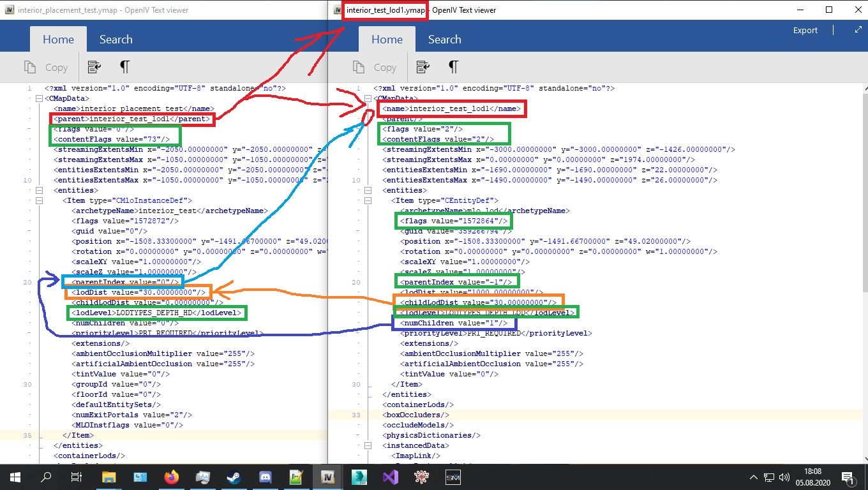Viewport: 868px width, 490px height.
Task: Collapse entities node in left viewer
Action: pos(40,190)
